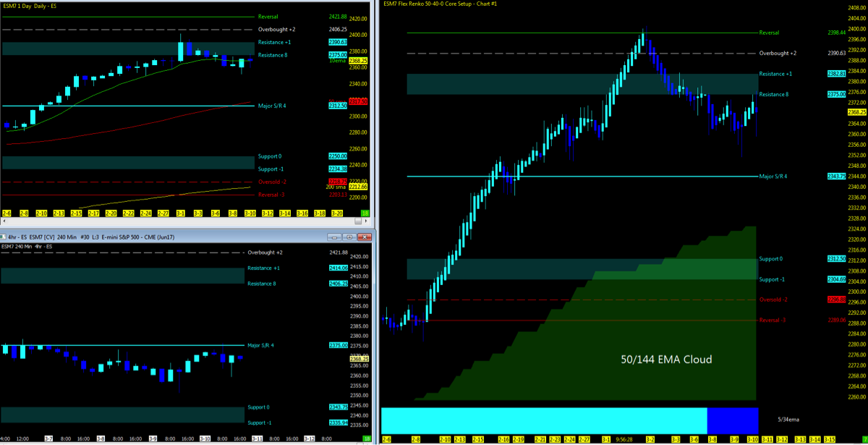Click the 2382.81 Resistance +1 value on Renko chart
The image size is (868, 445).
pyautogui.click(x=836, y=74)
